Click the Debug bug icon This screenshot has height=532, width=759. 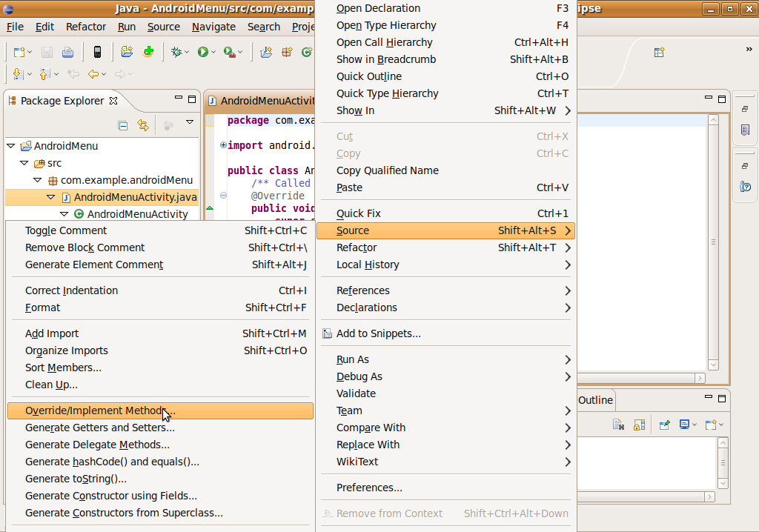176,52
